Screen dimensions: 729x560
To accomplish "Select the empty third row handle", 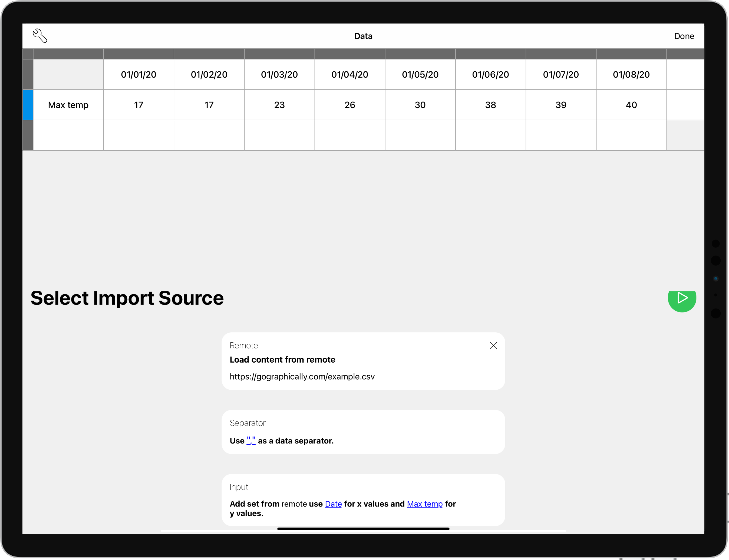I will point(28,135).
